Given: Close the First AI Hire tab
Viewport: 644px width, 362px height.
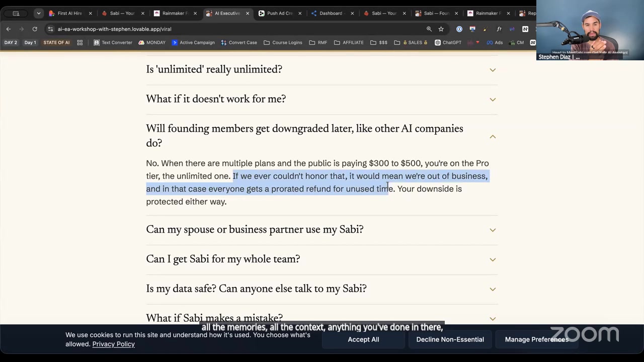Looking at the screenshot, I should (91, 13).
